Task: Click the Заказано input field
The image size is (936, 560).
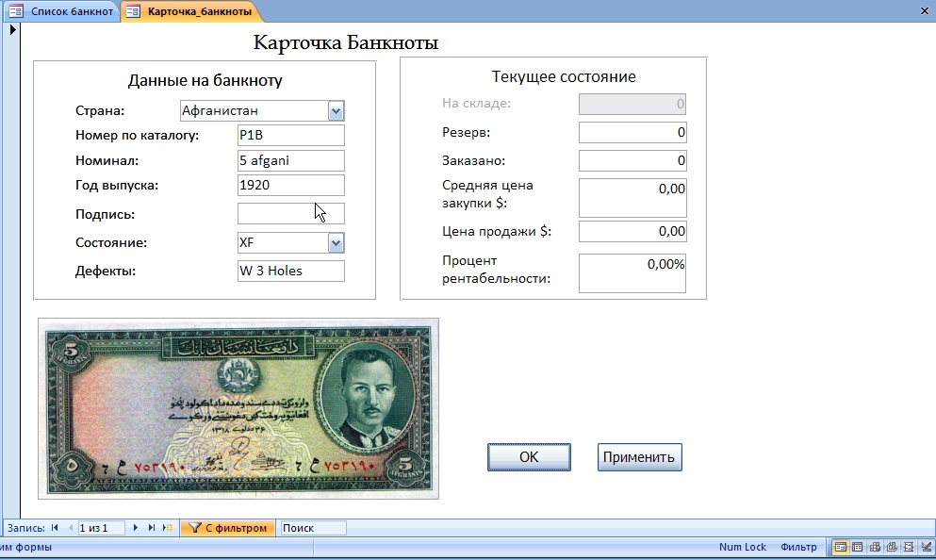Action: 632,160
